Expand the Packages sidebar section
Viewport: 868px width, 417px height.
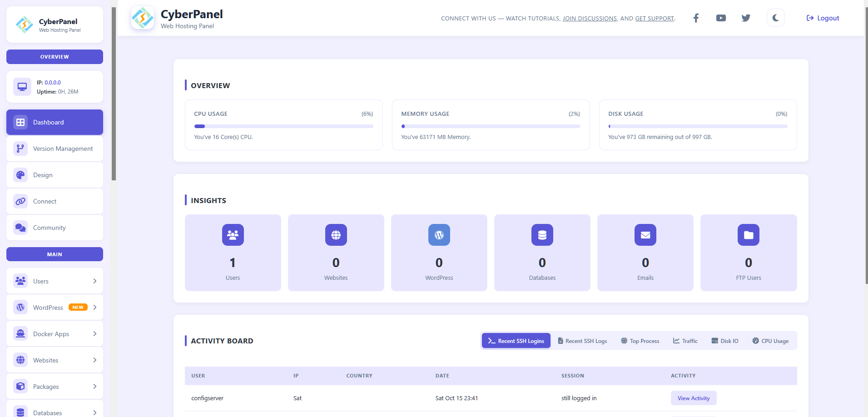(x=55, y=387)
